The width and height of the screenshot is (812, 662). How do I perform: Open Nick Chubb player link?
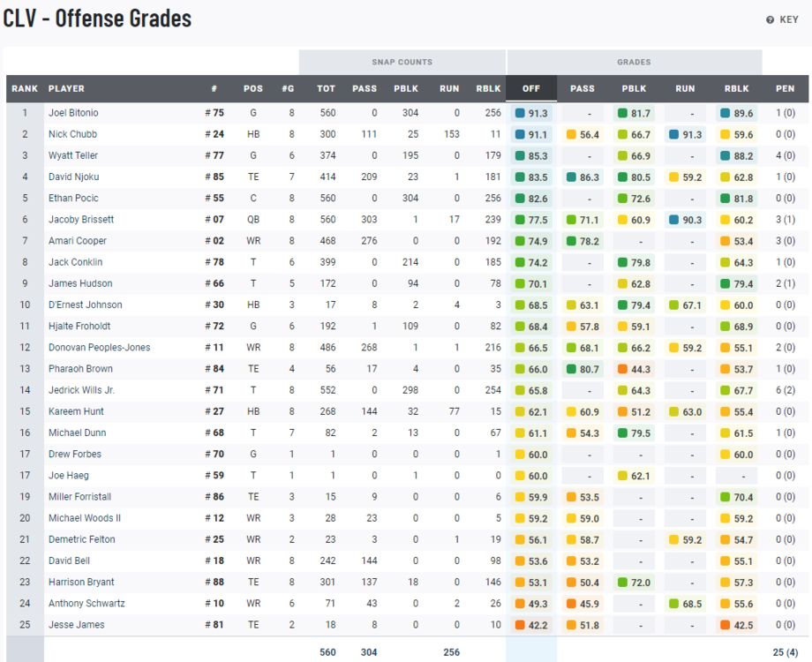coord(72,134)
